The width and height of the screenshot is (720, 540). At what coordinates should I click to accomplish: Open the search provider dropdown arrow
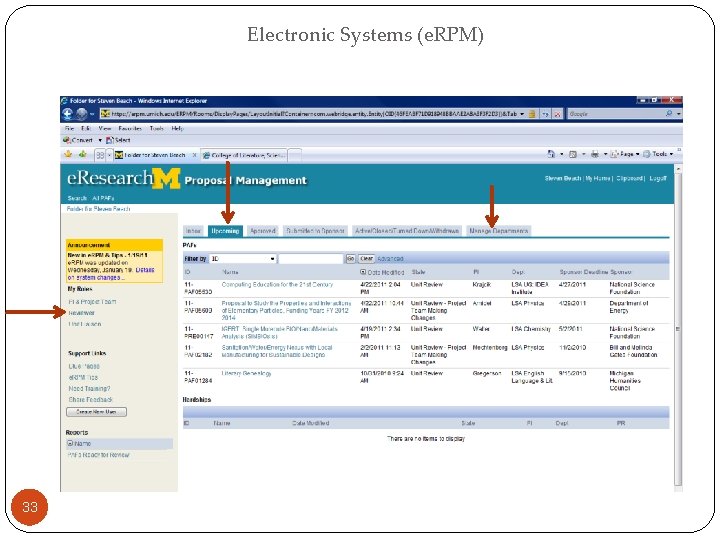(x=678, y=113)
